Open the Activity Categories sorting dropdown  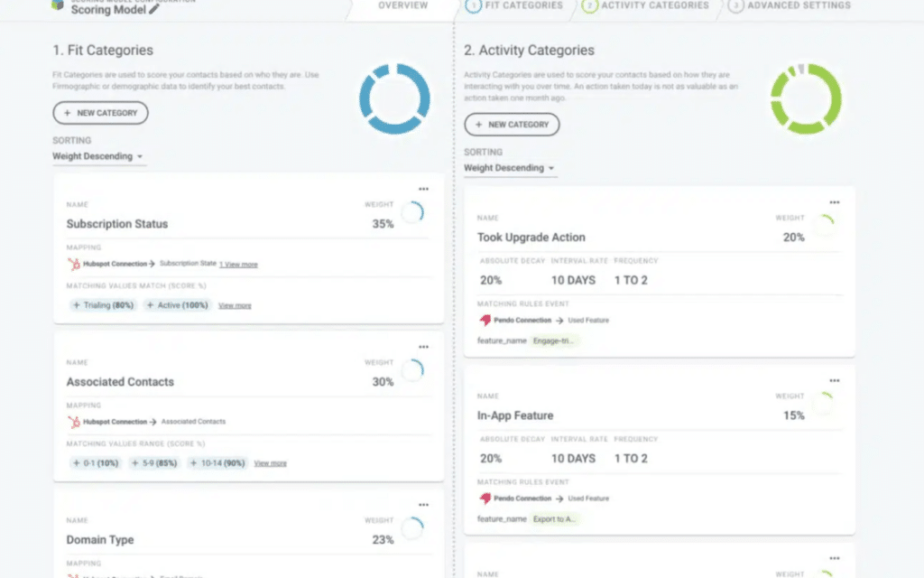pos(509,169)
